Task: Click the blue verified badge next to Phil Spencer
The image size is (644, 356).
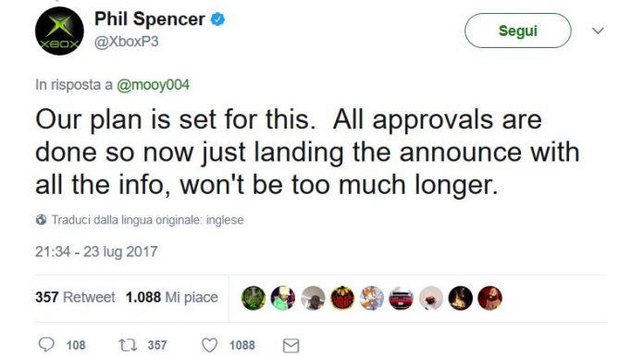Action: point(217,19)
